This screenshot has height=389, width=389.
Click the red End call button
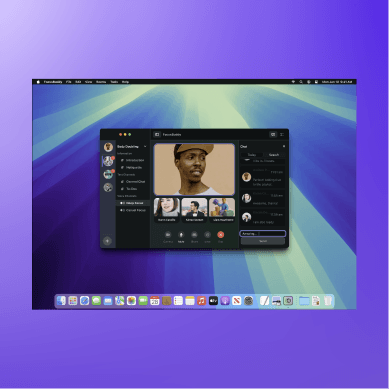[220, 235]
